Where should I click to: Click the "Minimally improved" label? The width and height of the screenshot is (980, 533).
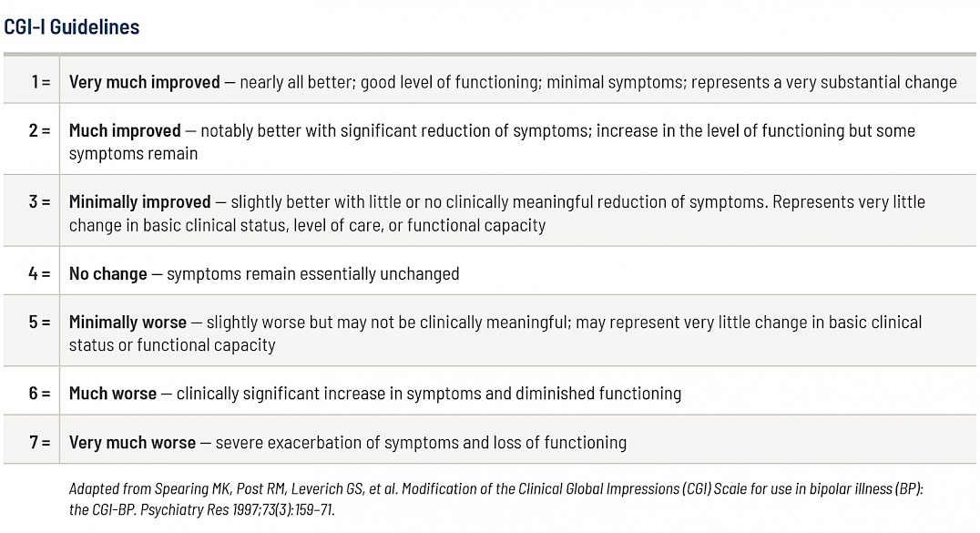click(139, 201)
